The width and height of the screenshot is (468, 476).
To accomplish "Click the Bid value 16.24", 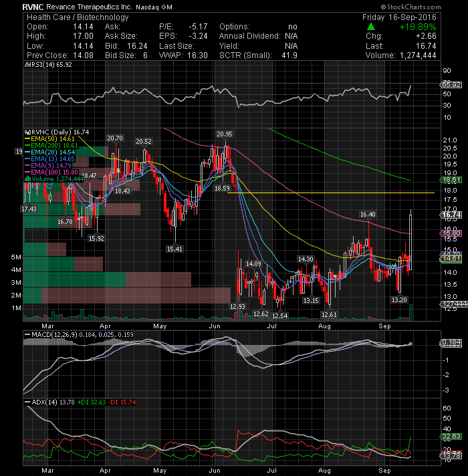I will point(137,46).
